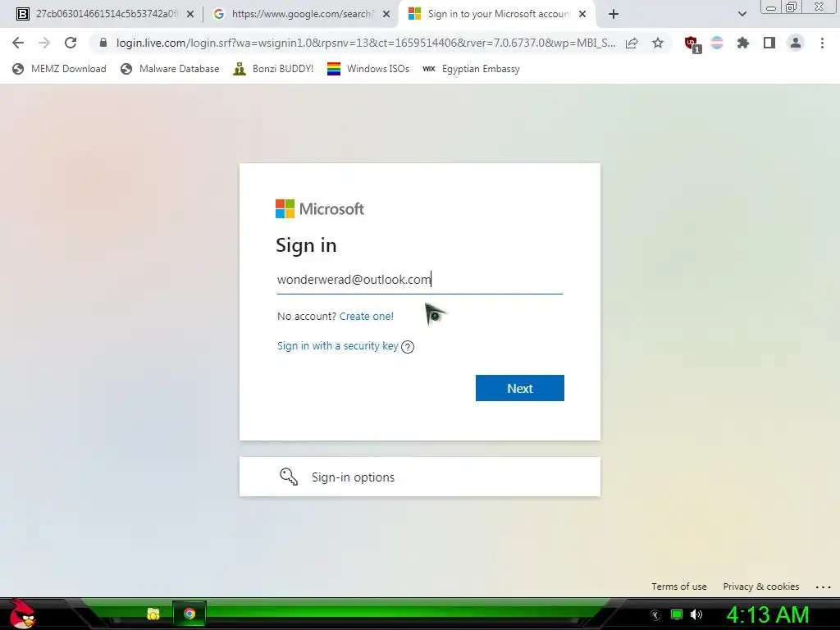Toggle the browser side panel
The height and width of the screenshot is (630, 840).
point(769,43)
